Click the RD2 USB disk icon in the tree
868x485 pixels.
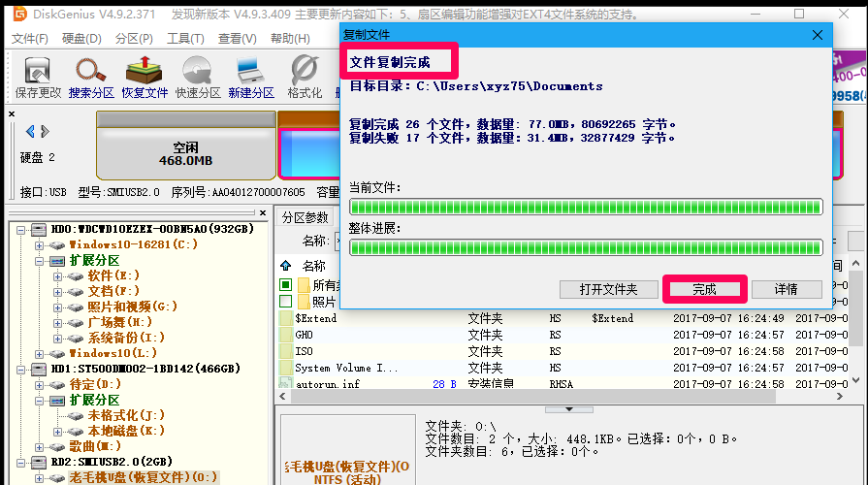[38, 462]
